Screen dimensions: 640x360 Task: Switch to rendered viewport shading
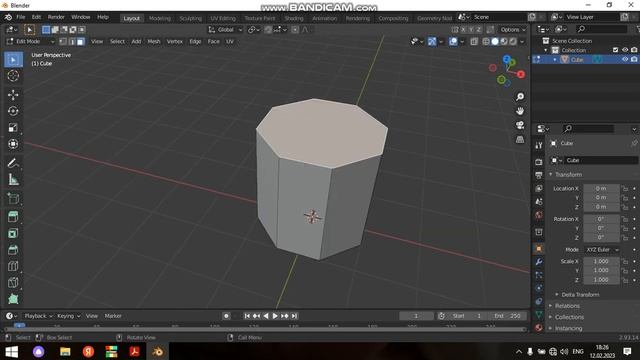513,42
